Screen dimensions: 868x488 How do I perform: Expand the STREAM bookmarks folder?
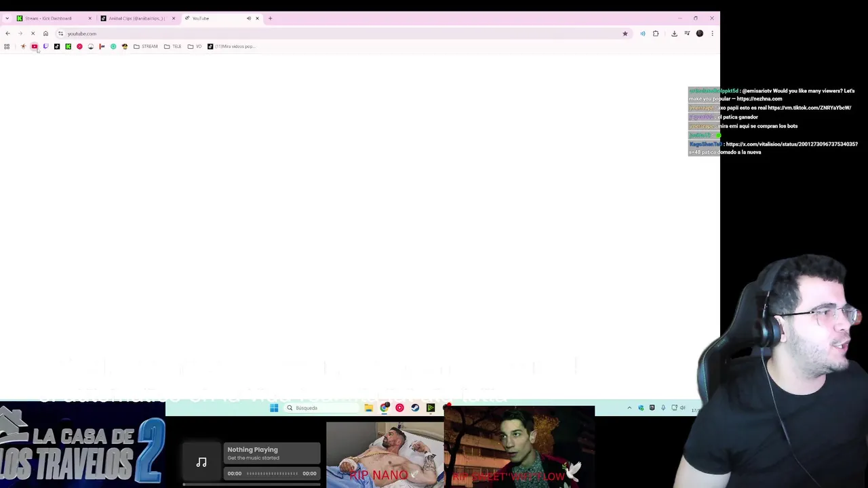(146, 46)
